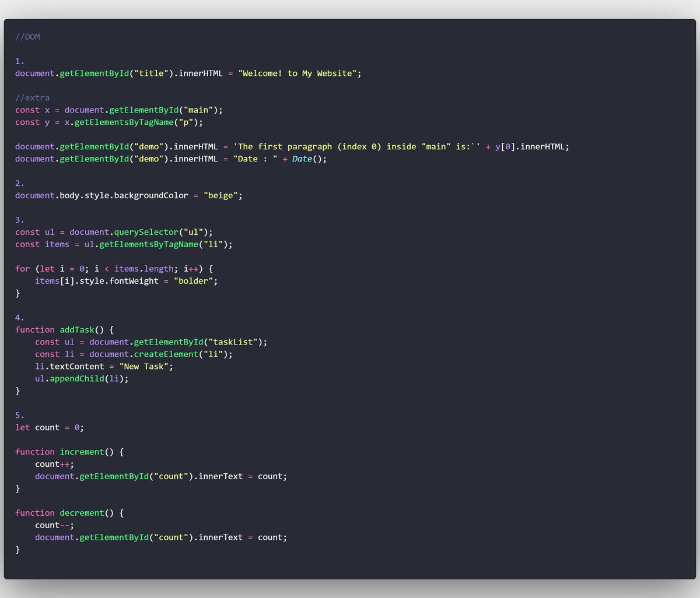Click document.body.style.backgroundColor expression
Viewport: 700px width, 598px height.
(x=101, y=196)
